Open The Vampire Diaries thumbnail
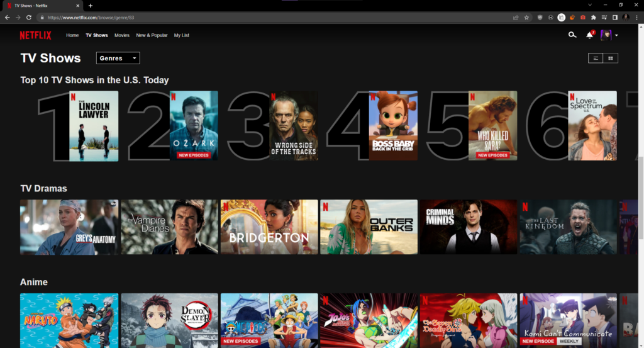Image resolution: width=644 pixels, height=348 pixels. click(x=170, y=227)
